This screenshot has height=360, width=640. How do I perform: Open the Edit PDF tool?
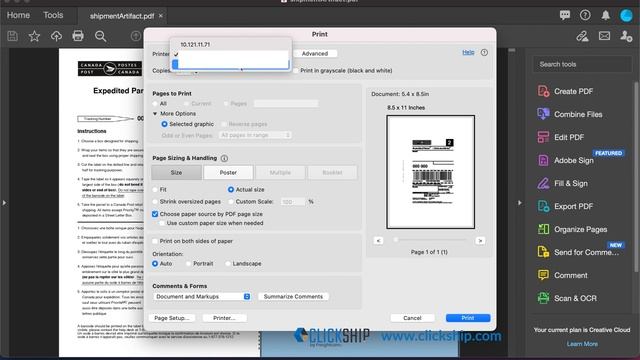[x=560, y=137]
